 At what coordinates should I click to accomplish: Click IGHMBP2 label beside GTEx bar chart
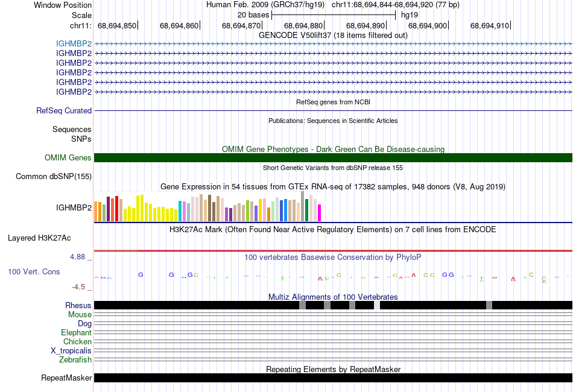74,207
